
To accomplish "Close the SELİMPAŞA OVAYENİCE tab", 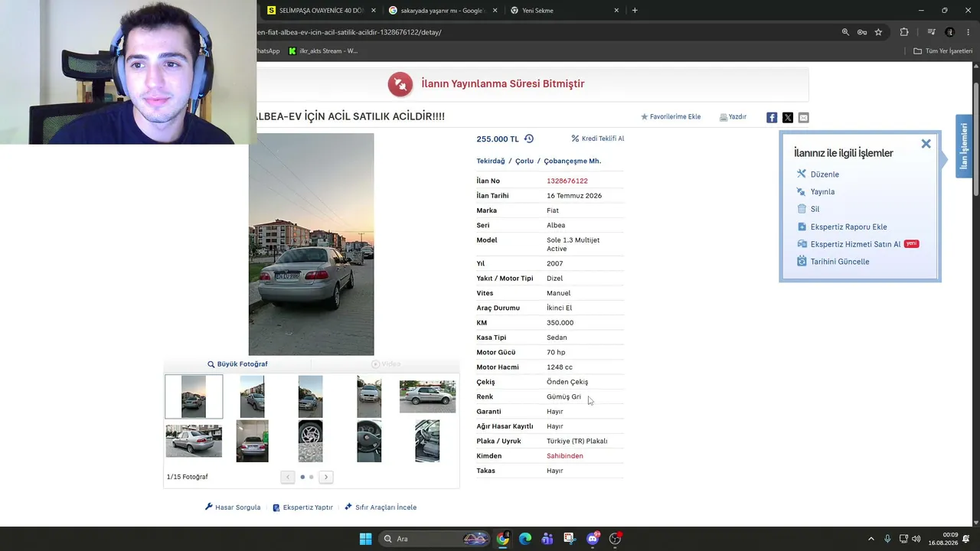I will [x=374, y=10].
